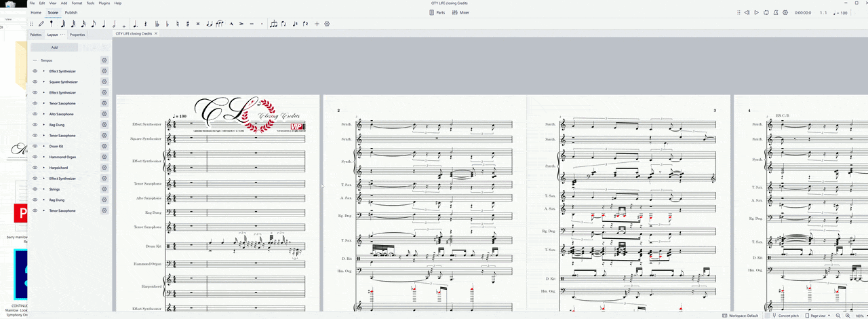
Task: Enable the metronome icon
Action: pos(776,12)
